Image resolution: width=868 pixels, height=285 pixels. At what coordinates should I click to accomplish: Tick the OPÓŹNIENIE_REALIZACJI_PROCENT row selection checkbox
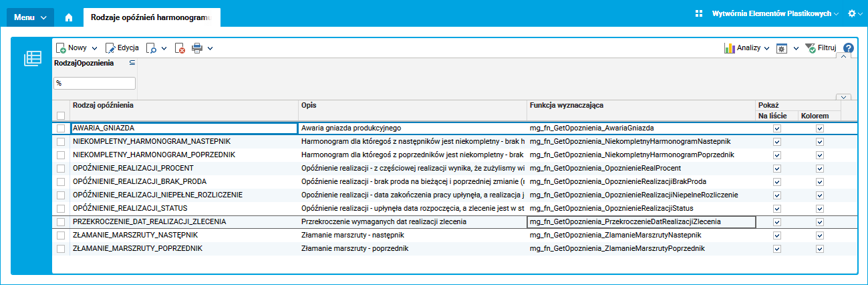click(x=61, y=169)
